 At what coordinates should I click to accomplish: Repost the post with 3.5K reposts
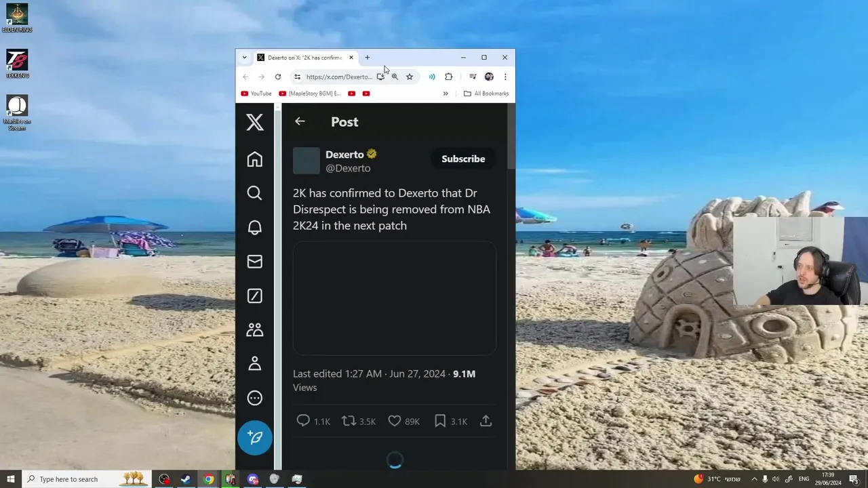click(x=358, y=421)
